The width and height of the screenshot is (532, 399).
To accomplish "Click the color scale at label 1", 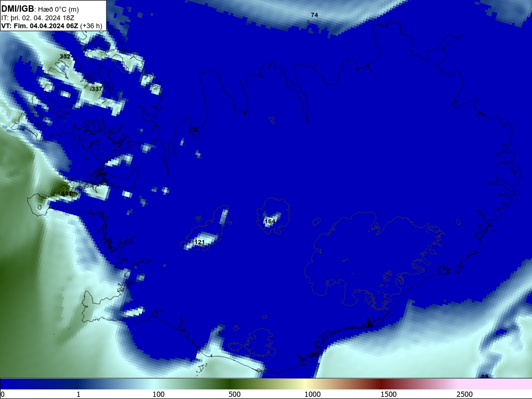I will [x=78, y=394].
